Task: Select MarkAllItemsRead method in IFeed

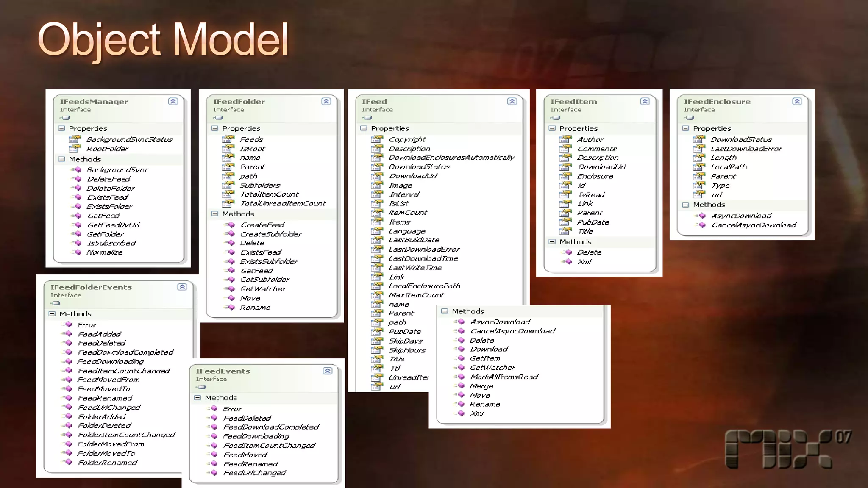Action: click(x=504, y=377)
